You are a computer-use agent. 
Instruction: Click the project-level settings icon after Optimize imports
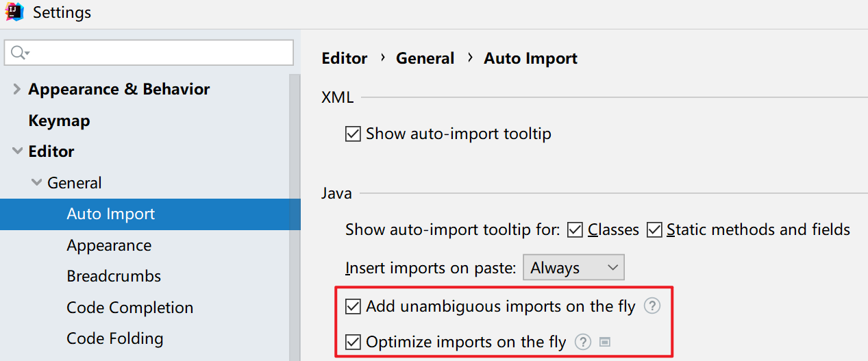coord(604,341)
